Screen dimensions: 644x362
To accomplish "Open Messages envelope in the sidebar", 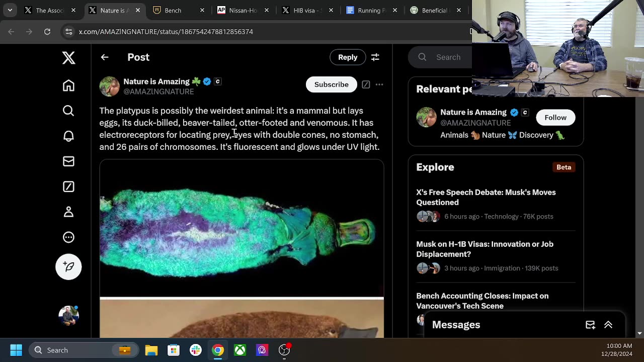I will (x=68, y=161).
